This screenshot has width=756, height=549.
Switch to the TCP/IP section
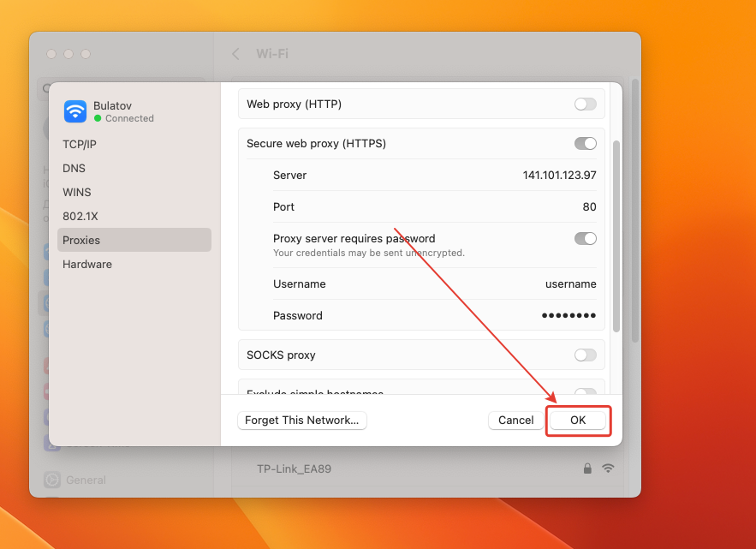click(80, 145)
